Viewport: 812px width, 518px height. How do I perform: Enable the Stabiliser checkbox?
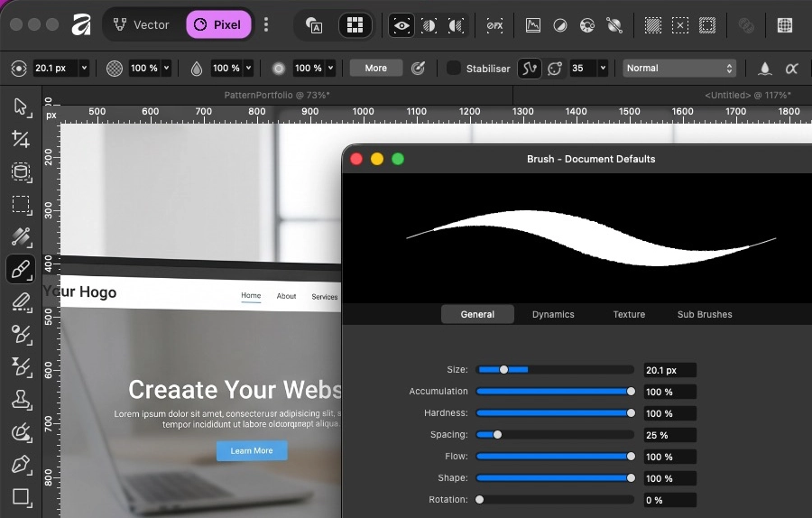[x=453, y=68]
